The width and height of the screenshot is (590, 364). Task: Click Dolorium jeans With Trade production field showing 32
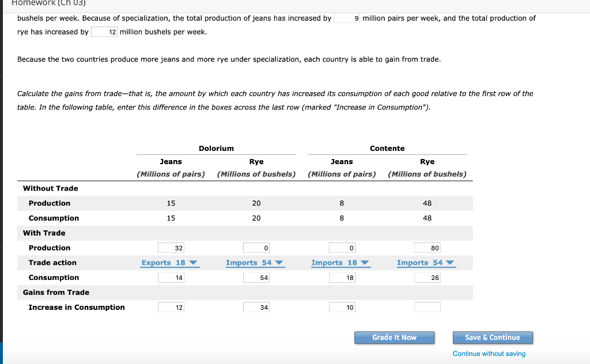pos(171,248)
